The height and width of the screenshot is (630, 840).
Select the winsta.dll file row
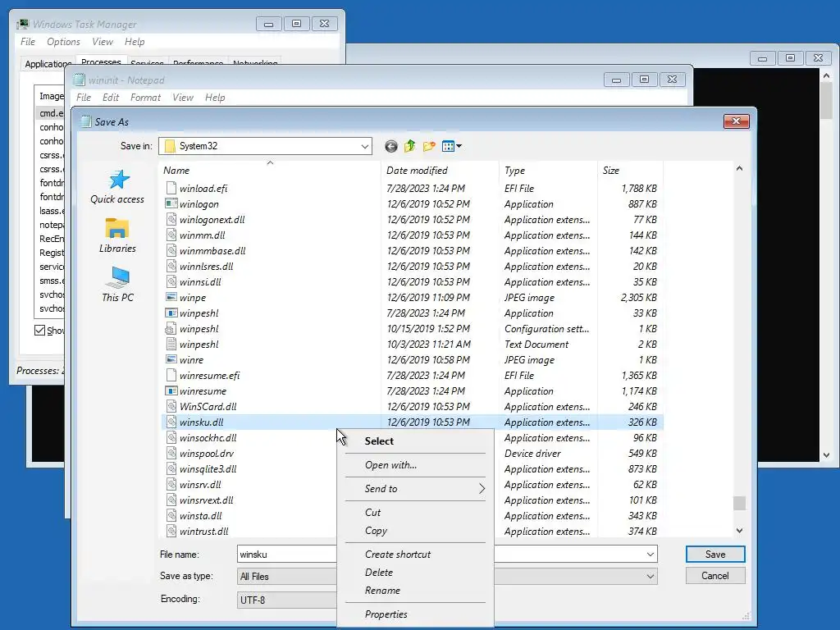coord(412,515)
